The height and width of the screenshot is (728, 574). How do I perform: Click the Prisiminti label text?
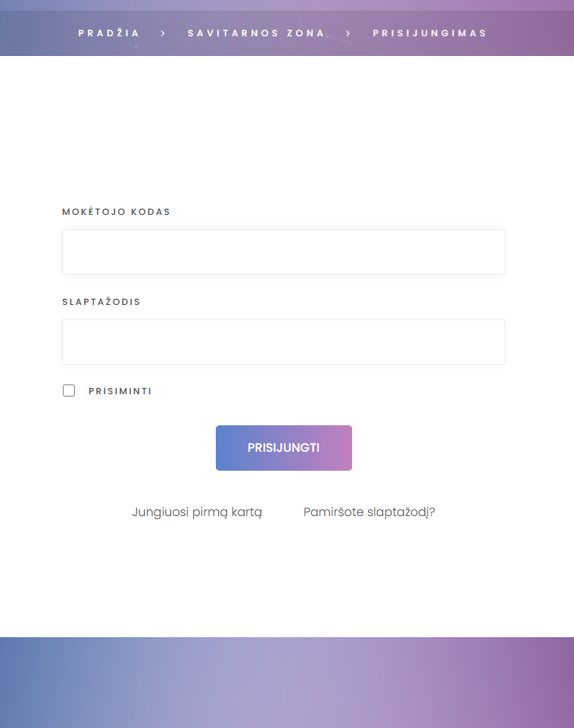(120, 391)
